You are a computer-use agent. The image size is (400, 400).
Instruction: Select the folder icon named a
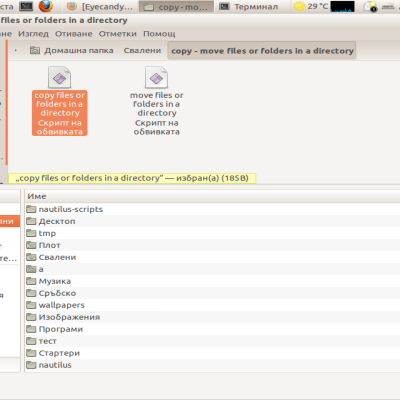click(31, 269)
